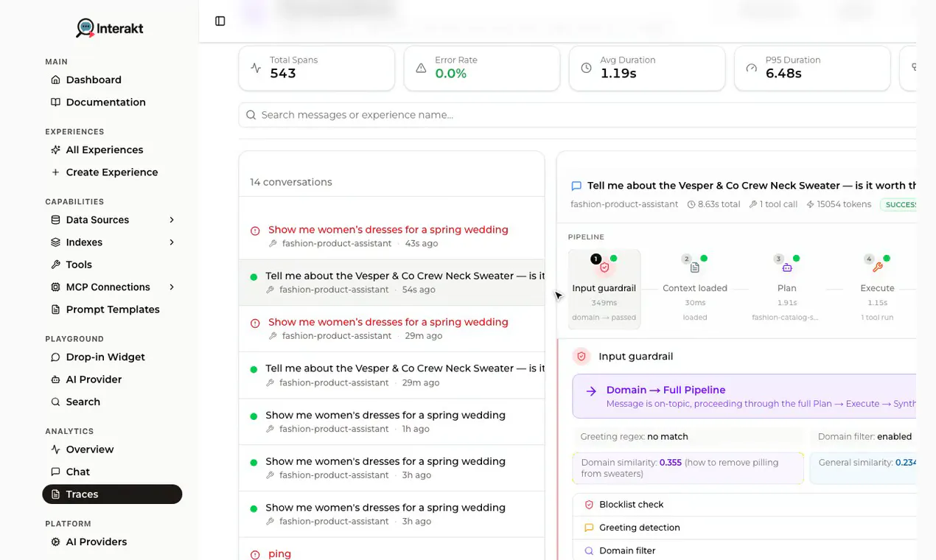Click the Error Rate warning icon
This screenshot has width=936, height=560.
point(421,68)
